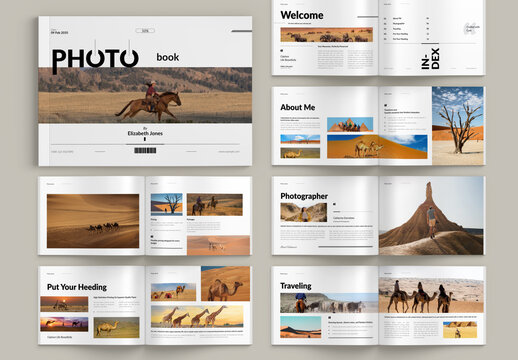Select the large camel caravan dune photo

point(93,221)
